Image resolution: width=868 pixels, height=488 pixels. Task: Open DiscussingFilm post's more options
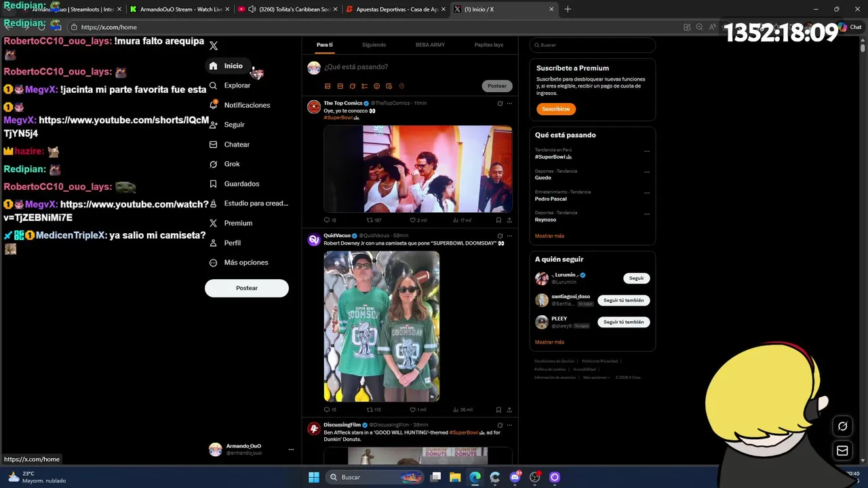pyautogui.click(x=509, y=425)
